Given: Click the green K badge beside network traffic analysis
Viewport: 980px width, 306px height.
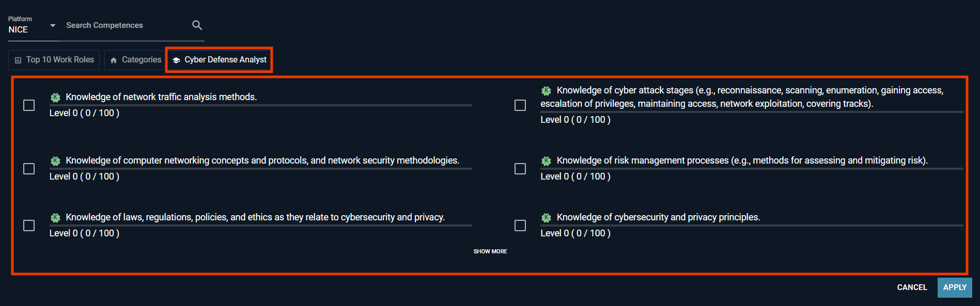Looking at the screenshot, I should pos(55,97).
